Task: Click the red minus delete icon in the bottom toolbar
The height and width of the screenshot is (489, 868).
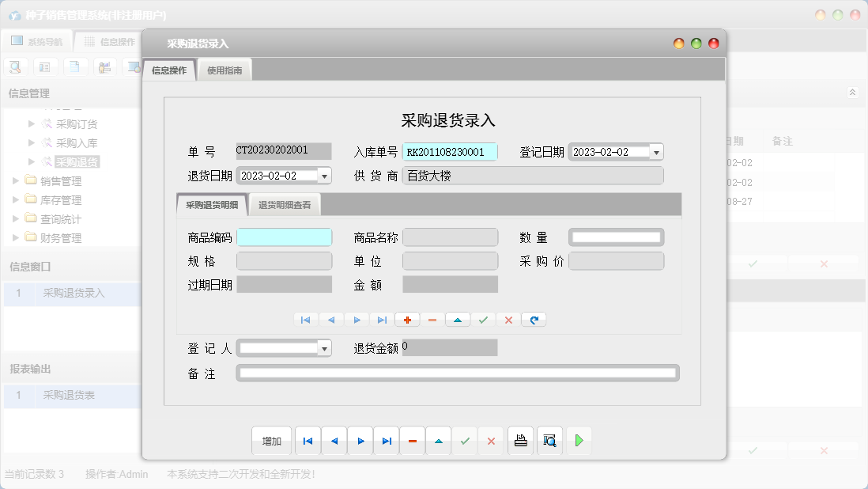Action: pos(412,441)
